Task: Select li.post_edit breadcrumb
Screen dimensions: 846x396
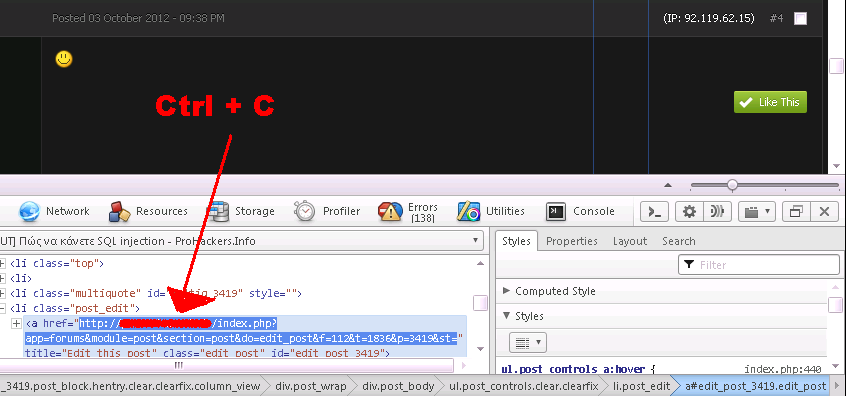Action: [x=642, y=386]
